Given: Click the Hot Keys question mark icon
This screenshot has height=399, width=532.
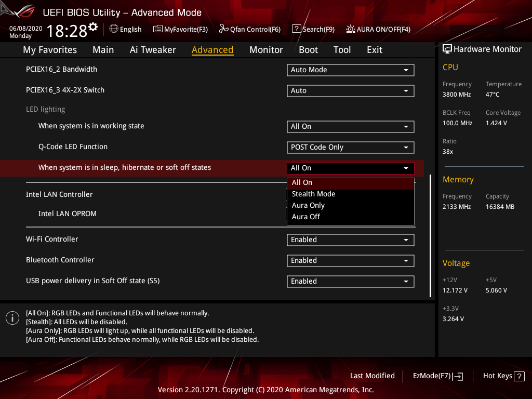Looking at the screenshot, I should click(x=519, y=376).
